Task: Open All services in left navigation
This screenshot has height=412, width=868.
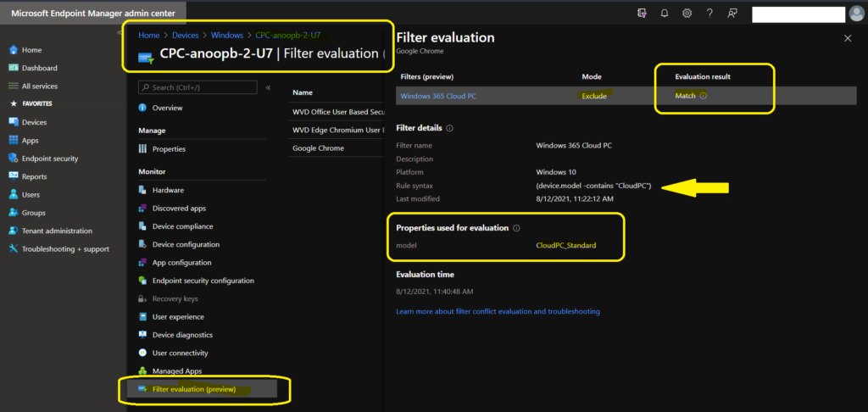Action: (39, 86)
